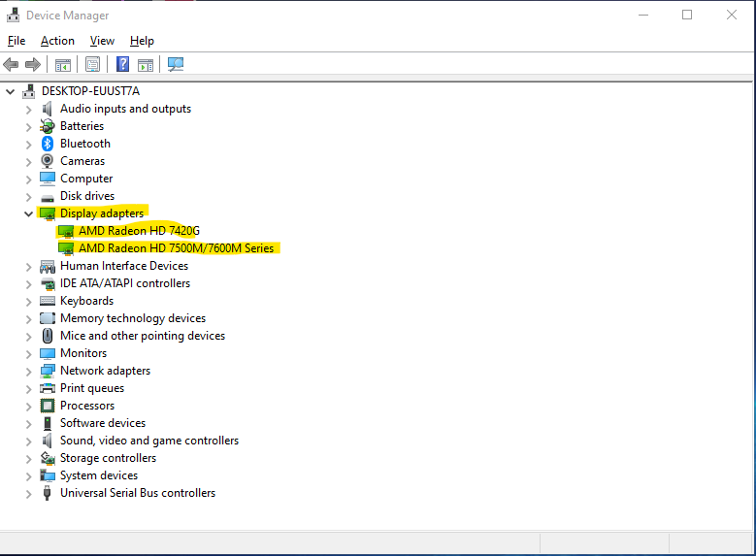Click the Keyboards icon
Screen dimensions: 756x556
(x=48, y=301)
